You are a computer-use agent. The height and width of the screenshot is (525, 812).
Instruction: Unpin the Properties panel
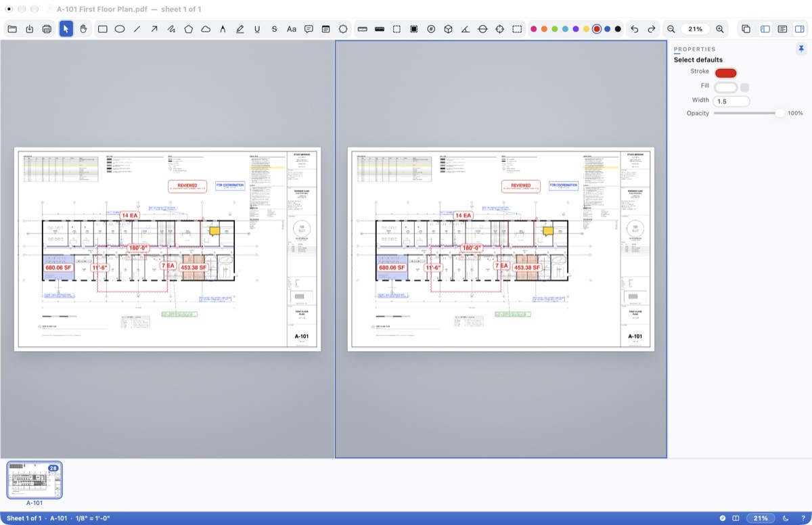pos(801,49)
